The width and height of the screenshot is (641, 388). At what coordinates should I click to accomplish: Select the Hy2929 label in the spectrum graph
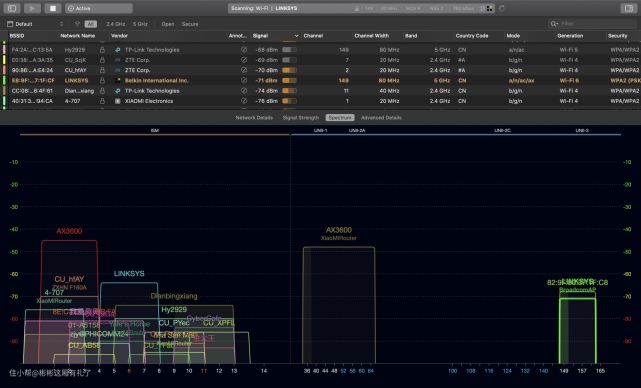click(174, 310)
